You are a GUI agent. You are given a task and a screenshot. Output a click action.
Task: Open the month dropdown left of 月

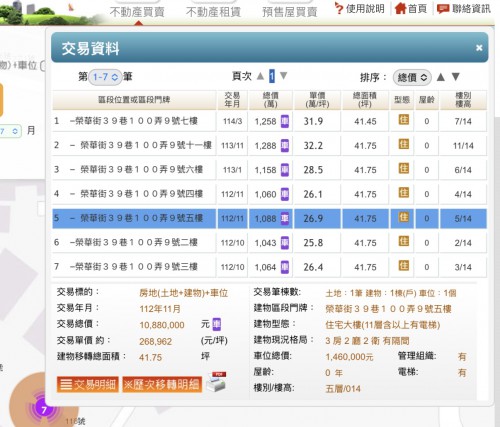[x=11, y=131]
